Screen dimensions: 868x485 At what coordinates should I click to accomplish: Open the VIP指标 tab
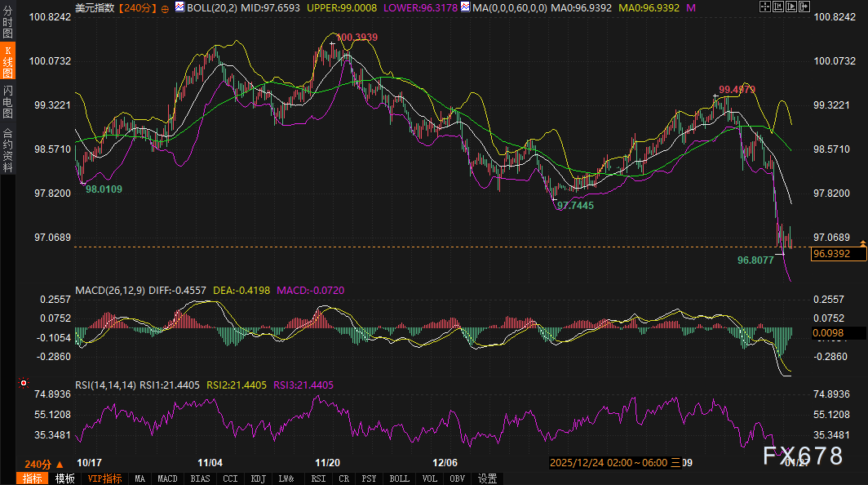(104, 478)
